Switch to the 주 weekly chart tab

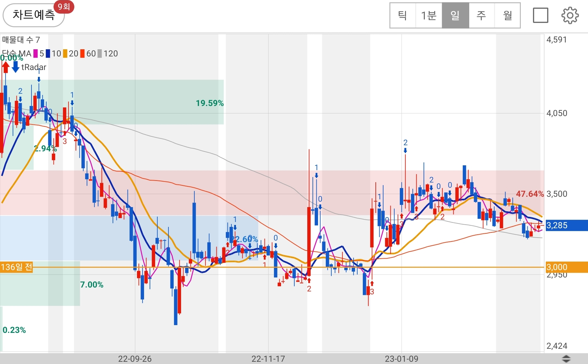481,15
